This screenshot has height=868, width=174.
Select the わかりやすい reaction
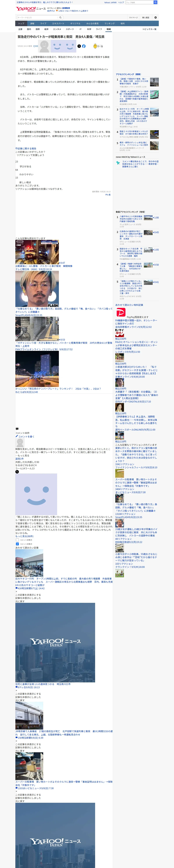26,175
